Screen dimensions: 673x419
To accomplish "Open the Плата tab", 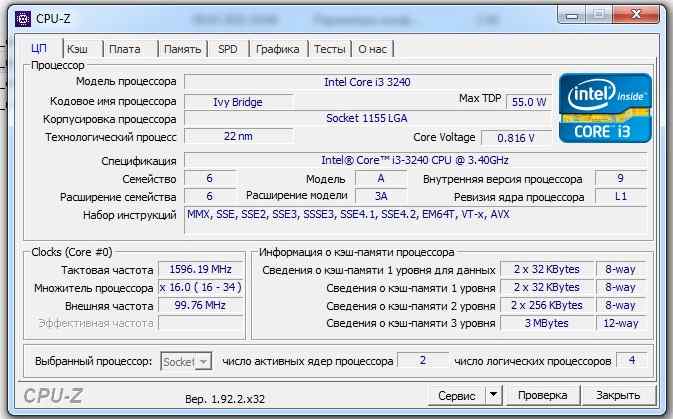I will click(x=124, y=49).
